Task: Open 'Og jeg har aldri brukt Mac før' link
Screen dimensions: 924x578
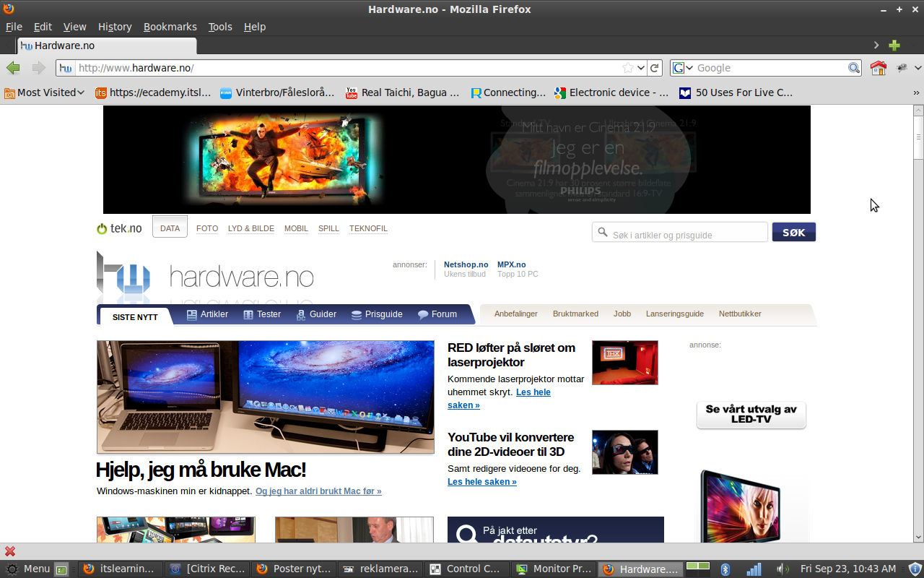Action: coord(318,491)
